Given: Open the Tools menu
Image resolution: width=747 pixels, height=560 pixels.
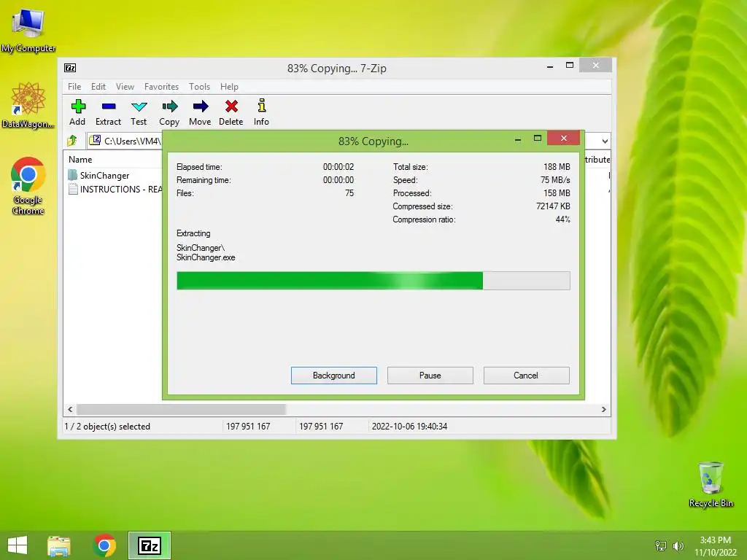Looking at the screenshot, I should coord(199,87).
